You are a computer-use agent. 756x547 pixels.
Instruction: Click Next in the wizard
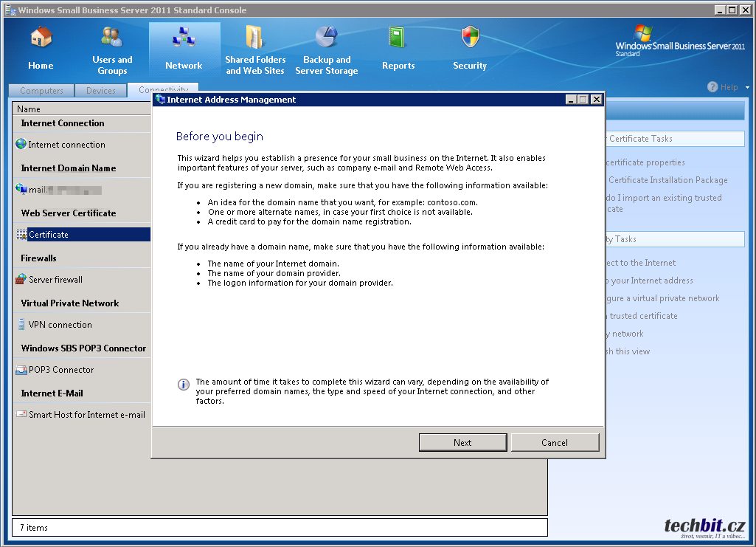pos(462,443)
